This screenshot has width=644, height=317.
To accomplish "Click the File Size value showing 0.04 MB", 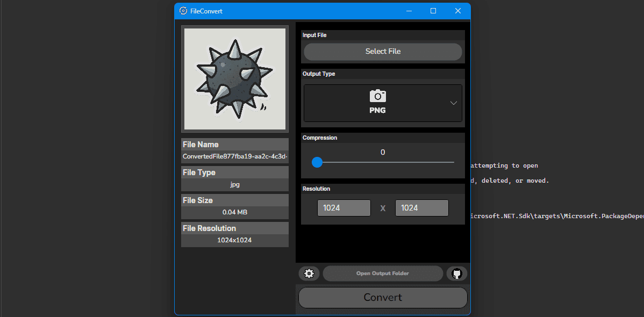I will [x=234, y=212].
